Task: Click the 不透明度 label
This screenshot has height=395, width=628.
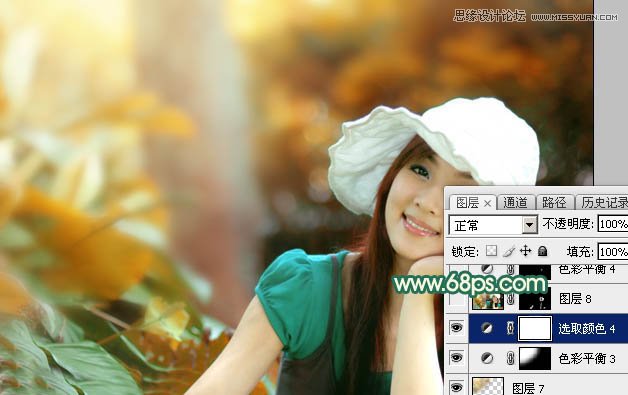Action: pyautogui.click(x=568, y=224)
